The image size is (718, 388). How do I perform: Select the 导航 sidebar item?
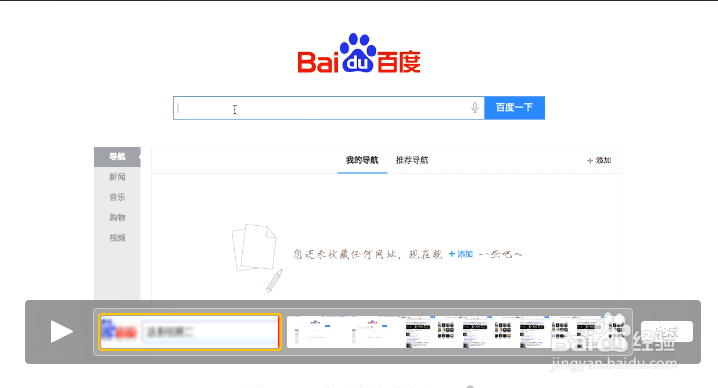[117, 157]
